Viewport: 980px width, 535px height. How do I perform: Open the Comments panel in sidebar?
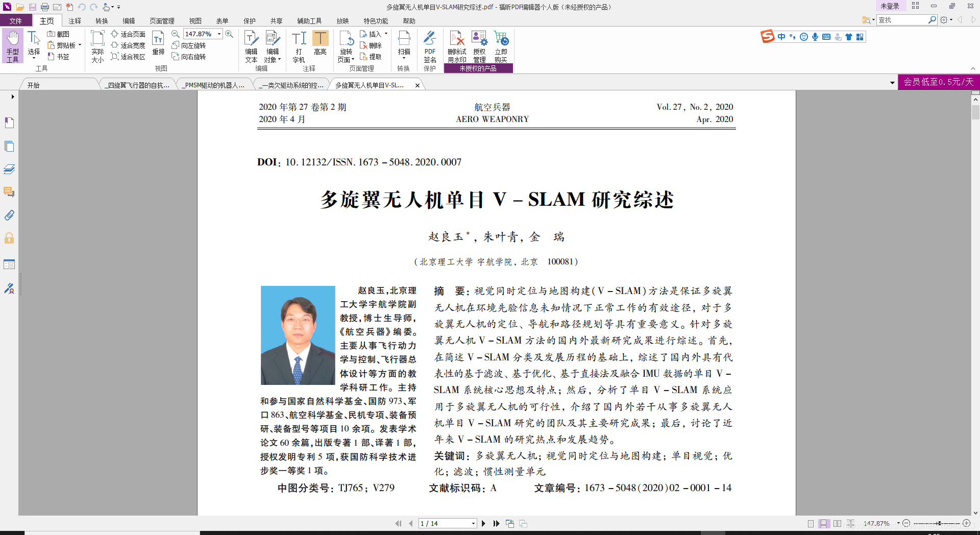pos(9,192)
